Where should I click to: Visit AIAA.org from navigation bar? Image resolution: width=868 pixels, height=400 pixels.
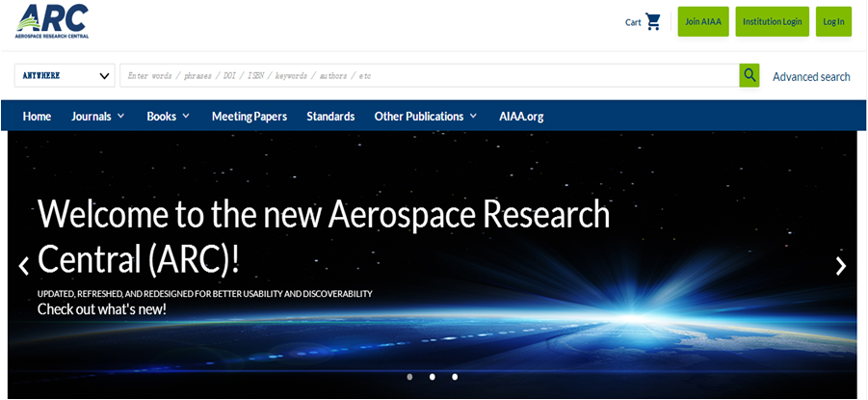[x=521, y=117]
